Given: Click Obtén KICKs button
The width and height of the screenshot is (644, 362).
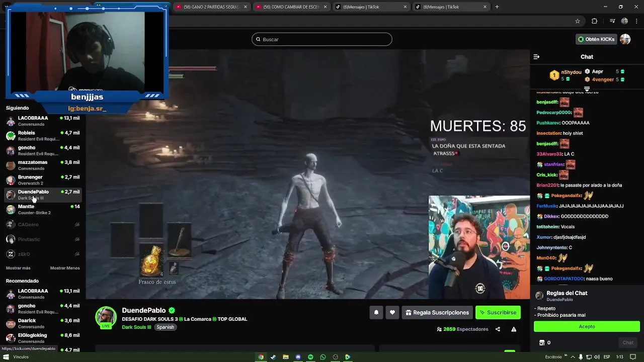Looking at the screenshot, I should point(596,39).
